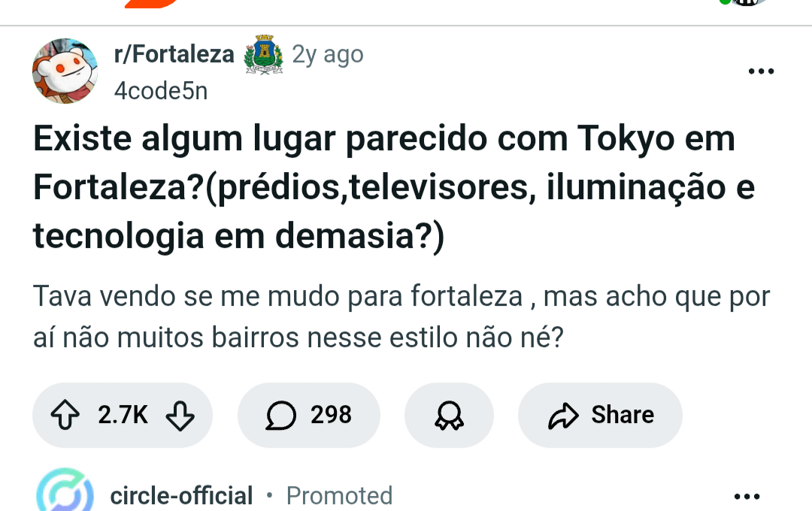The height and width of the screenshot is (511, 812).
Task: Click the orange Reddit logo at top
Action: pyautogui.click(x=150, y=3)
